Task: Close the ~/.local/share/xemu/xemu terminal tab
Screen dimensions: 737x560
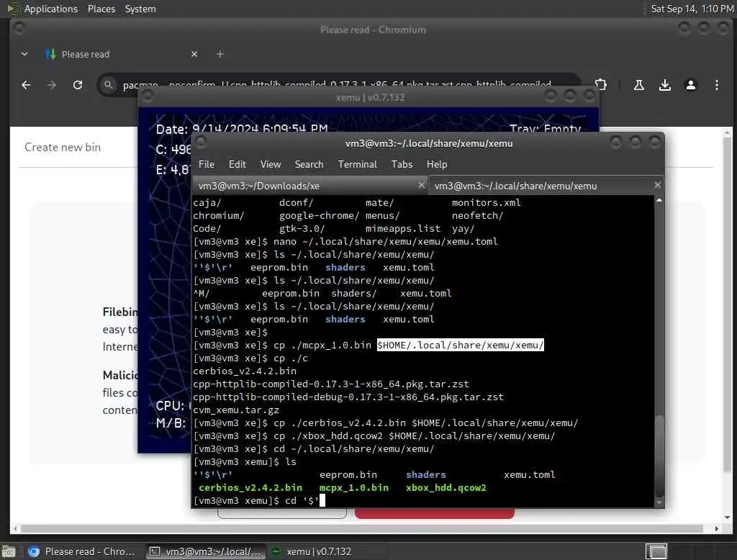Action: coord(658,185)
